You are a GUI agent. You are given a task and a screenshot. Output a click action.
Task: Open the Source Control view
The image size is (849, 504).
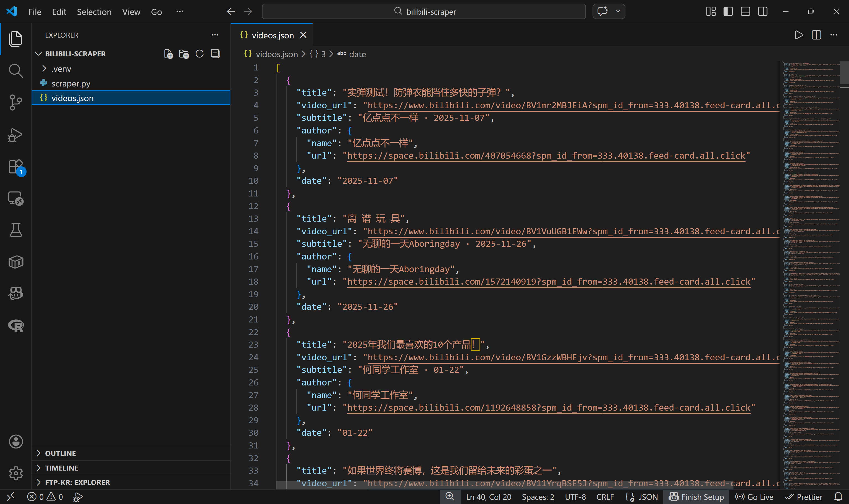pyautogui.click(x=15, y=103)
